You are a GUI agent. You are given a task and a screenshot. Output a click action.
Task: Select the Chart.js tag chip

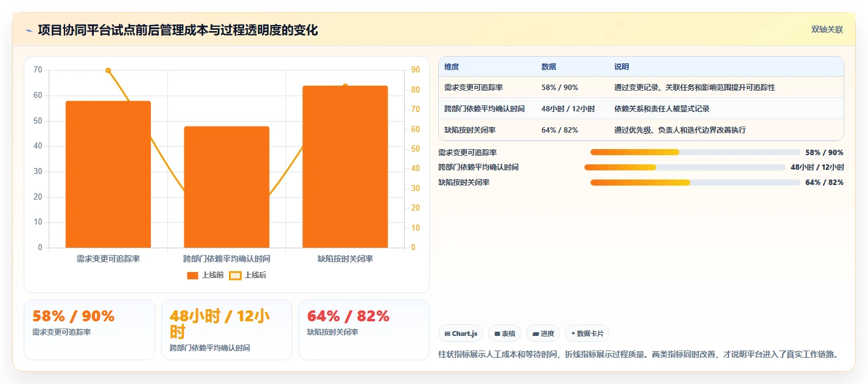pos(461,333)
